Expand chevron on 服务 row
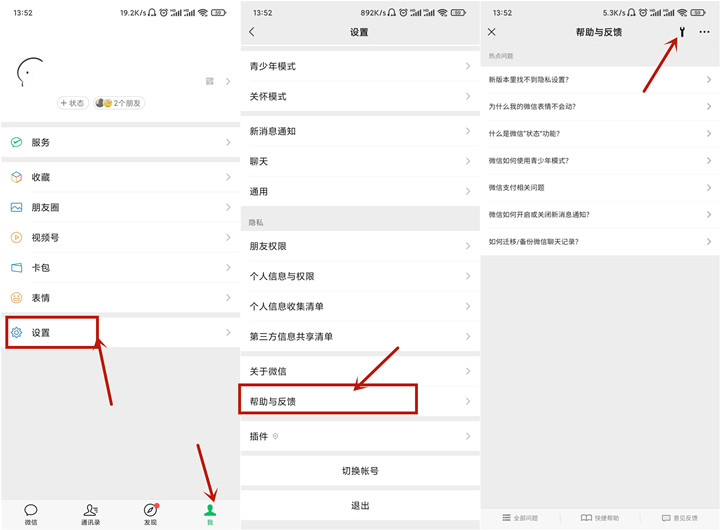 pyautogui.click(x=228, y=142)
